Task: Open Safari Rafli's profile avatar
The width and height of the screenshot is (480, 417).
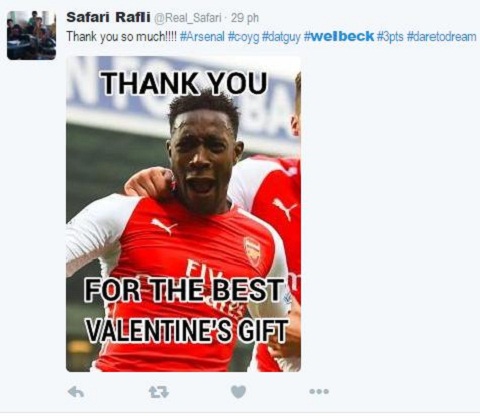Action: (x=31, y=35)
